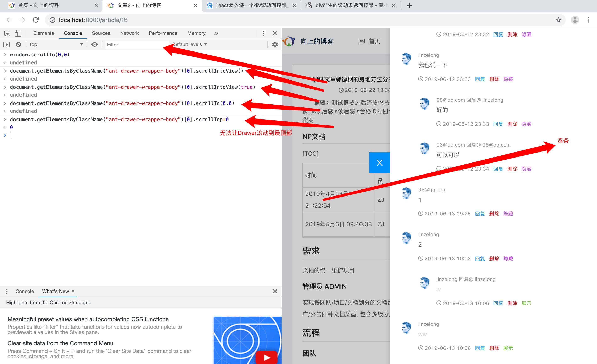Bookmark this page with the star icon
This screenshot has width=597, height=364.
(x=558, y=20)
